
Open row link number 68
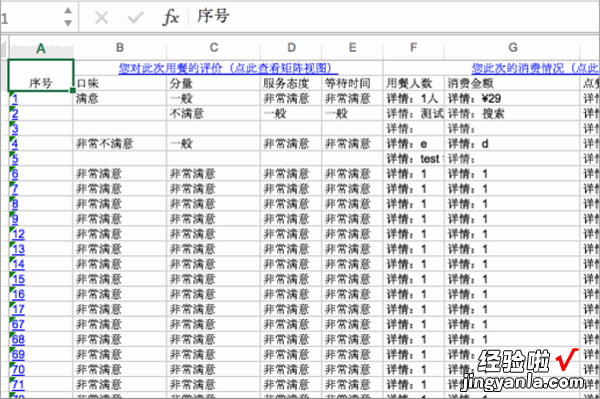[18, 339]
